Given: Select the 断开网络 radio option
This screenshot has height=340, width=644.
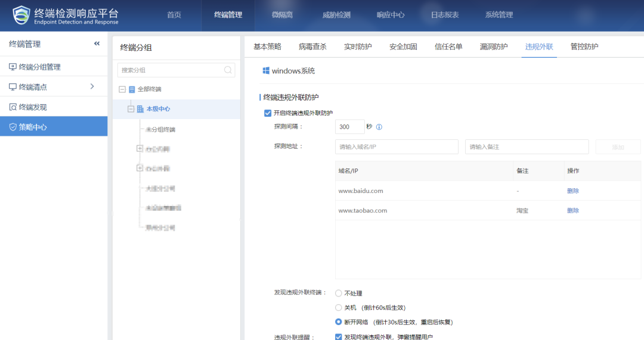Looking at the screenshot, I should [x=339, y=322].
